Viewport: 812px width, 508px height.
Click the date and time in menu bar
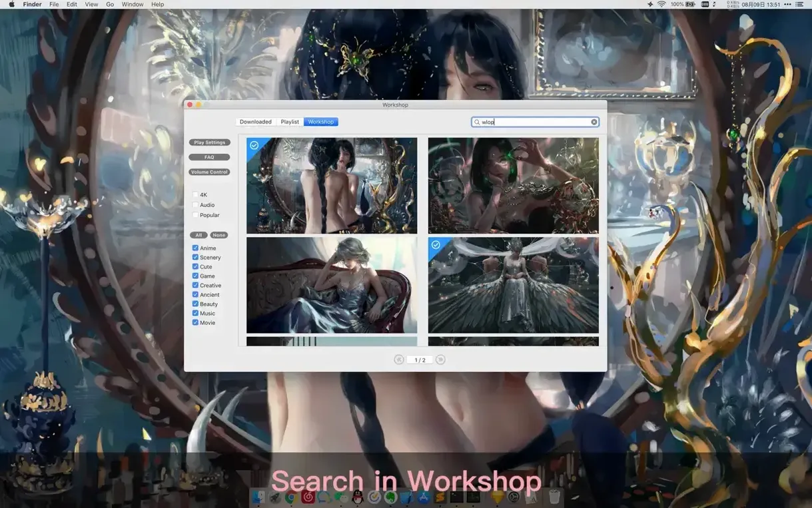coord(761,4)
